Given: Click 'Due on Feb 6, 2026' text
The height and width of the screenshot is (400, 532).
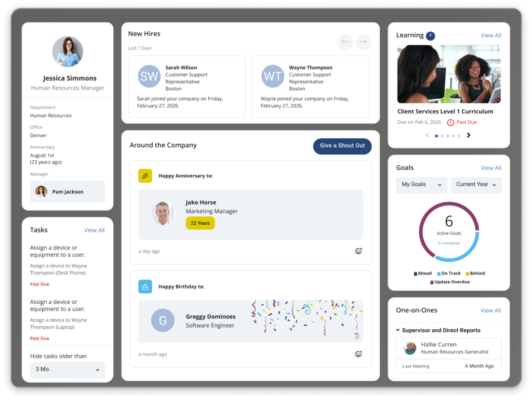Looking at the screenshot, I should click(419, 122).
